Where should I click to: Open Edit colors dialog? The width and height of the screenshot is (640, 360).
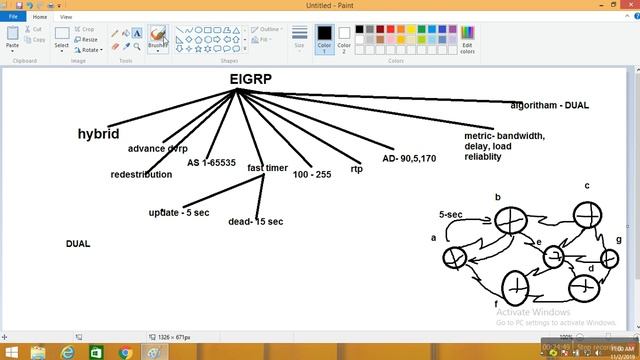point(467,40)
